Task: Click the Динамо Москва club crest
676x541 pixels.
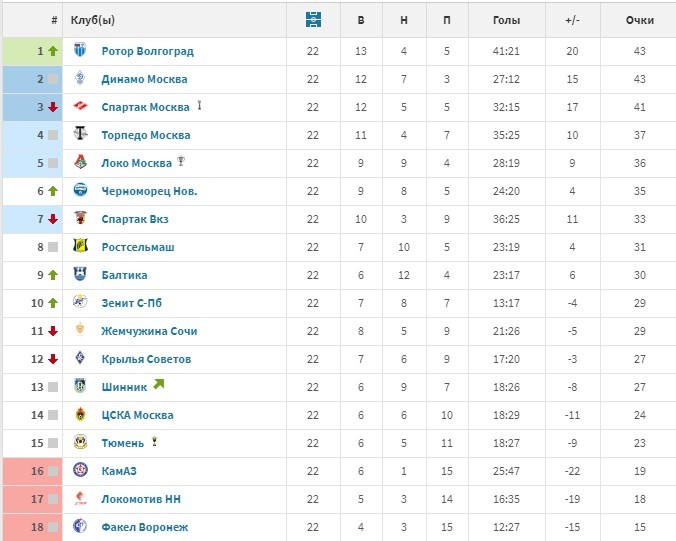Action: tap(80, 78)
